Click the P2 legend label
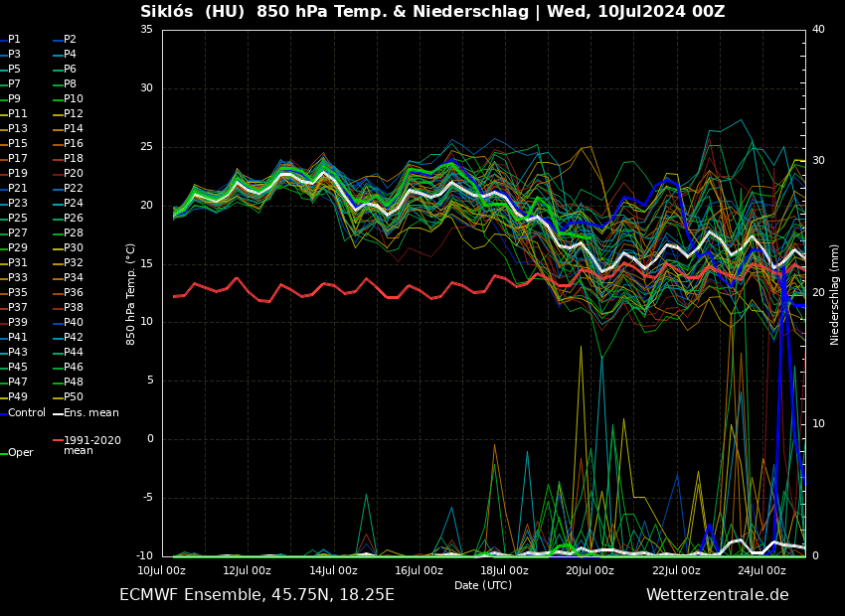Screen dimensions: 845x616 (x=70, y=40)
